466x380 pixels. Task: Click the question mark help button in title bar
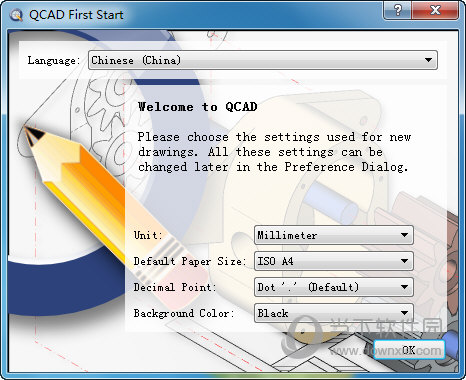click(x=398, y=10)
